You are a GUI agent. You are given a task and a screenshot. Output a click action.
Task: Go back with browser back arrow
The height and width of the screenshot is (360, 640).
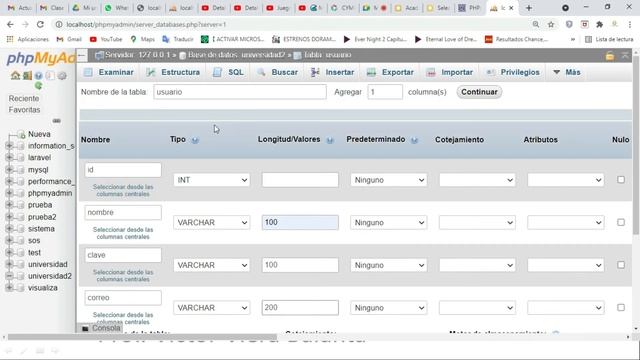point(10,24)
